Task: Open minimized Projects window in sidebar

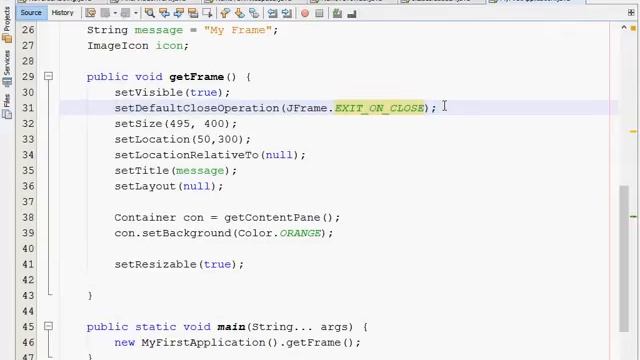Action: click(x=7, y=24)
